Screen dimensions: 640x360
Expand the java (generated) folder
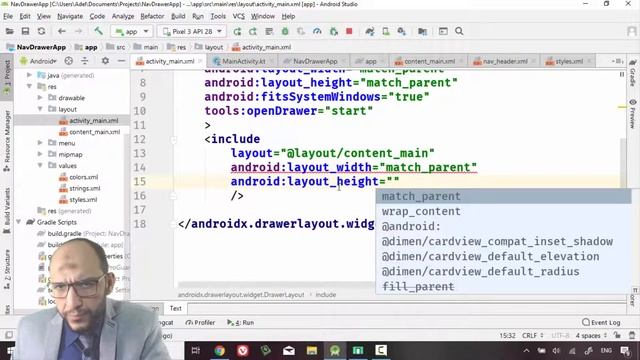tap(29, 75)
